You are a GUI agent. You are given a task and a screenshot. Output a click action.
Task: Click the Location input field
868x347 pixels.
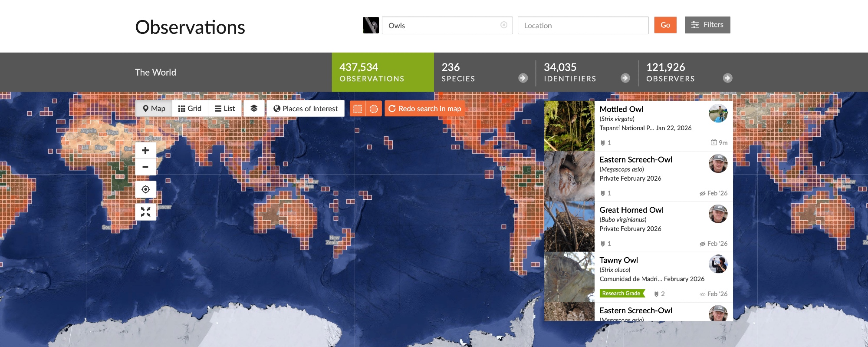pyautogui.click(x=583, y=26)
